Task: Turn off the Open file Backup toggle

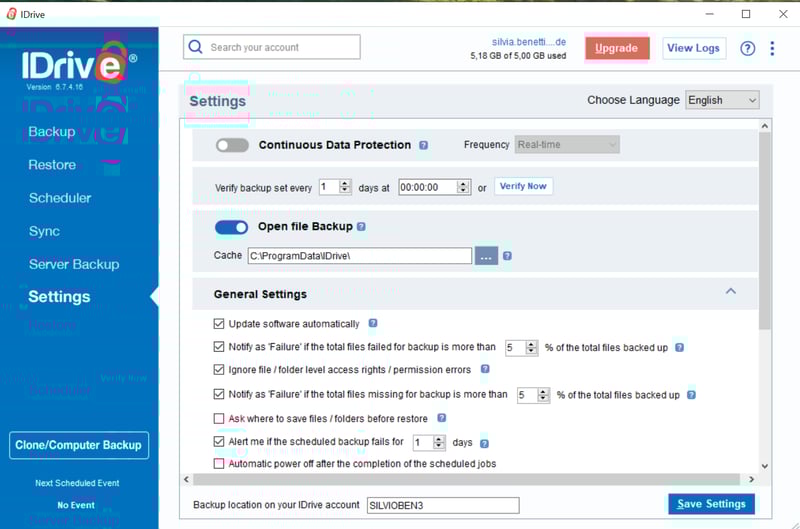Action: point(232,227)
